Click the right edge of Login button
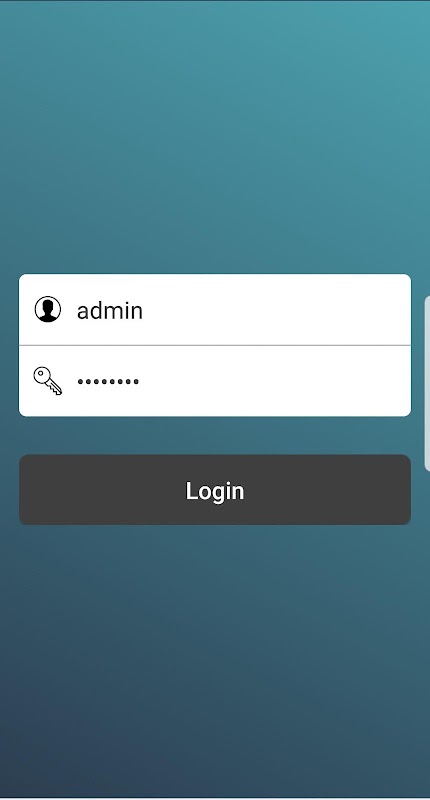 (406, 490)
